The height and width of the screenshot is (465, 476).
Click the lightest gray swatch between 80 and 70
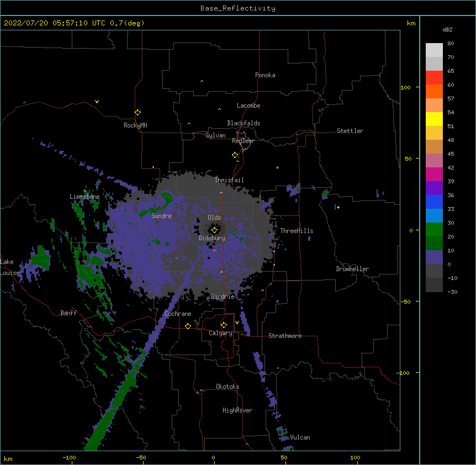(434, 50)
